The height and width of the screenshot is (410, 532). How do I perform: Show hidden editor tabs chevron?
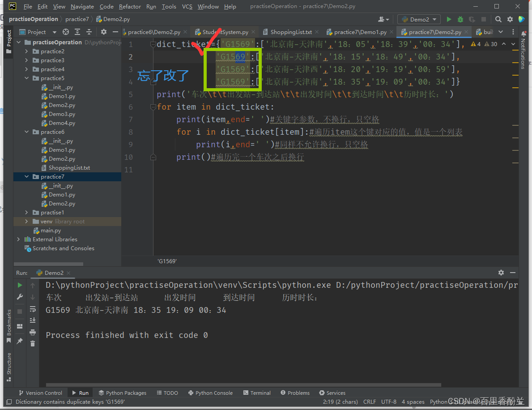point(501,32)
